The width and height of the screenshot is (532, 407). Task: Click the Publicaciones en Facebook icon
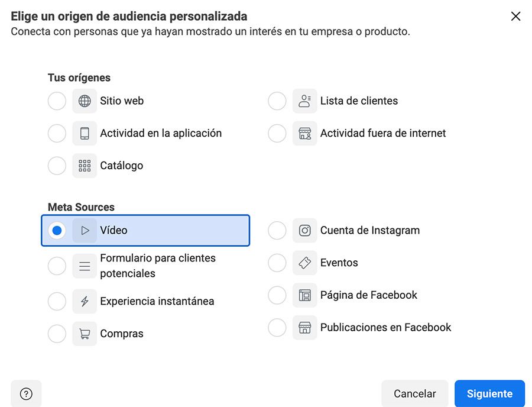coord(305,327)
